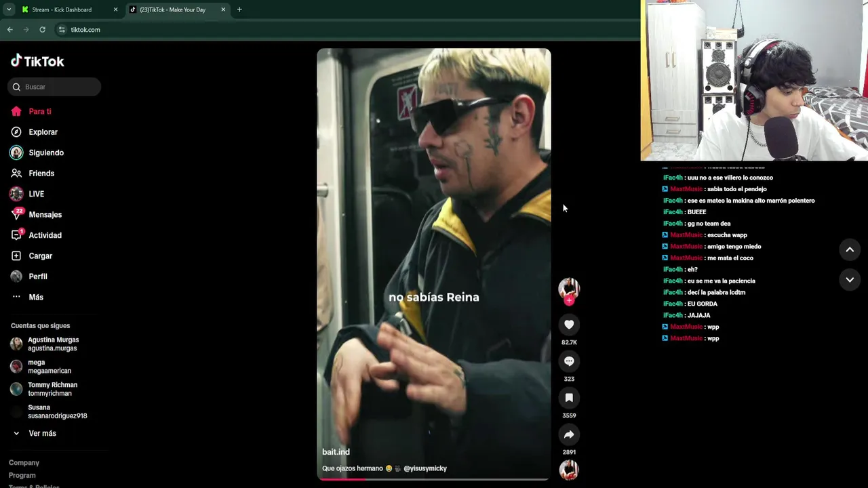Open the sound disc avatar below share

click(x=569, y=470)
